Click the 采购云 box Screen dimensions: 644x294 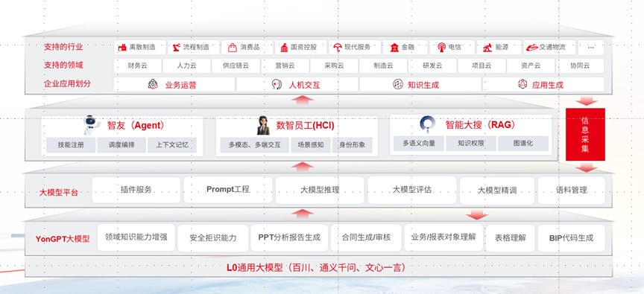click(334, 65)
